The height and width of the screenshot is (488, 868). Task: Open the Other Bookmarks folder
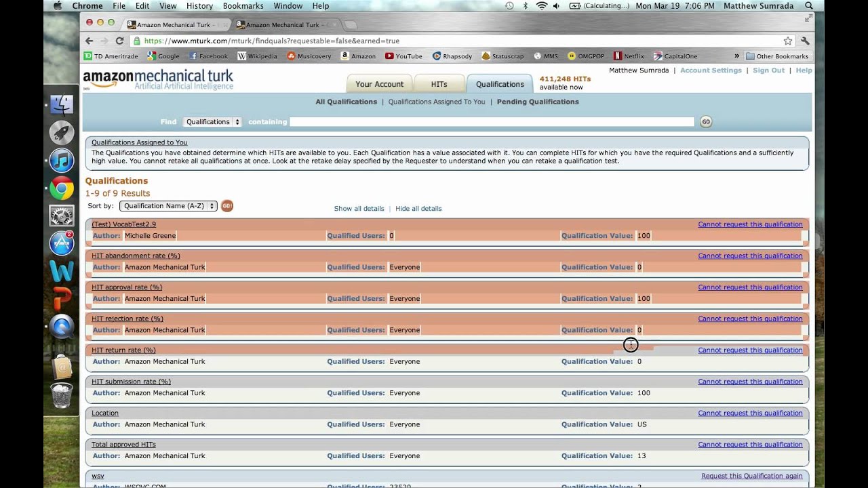pos(777,56)
